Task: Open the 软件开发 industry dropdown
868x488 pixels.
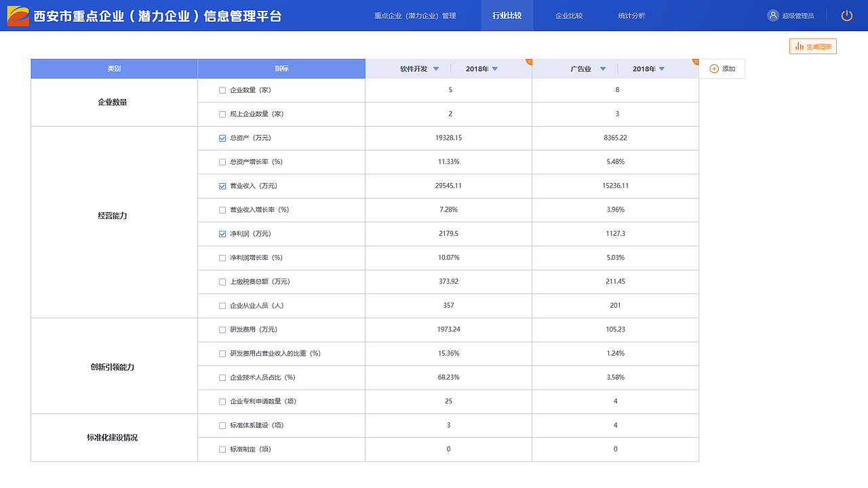Action: (x=437, y=68)
